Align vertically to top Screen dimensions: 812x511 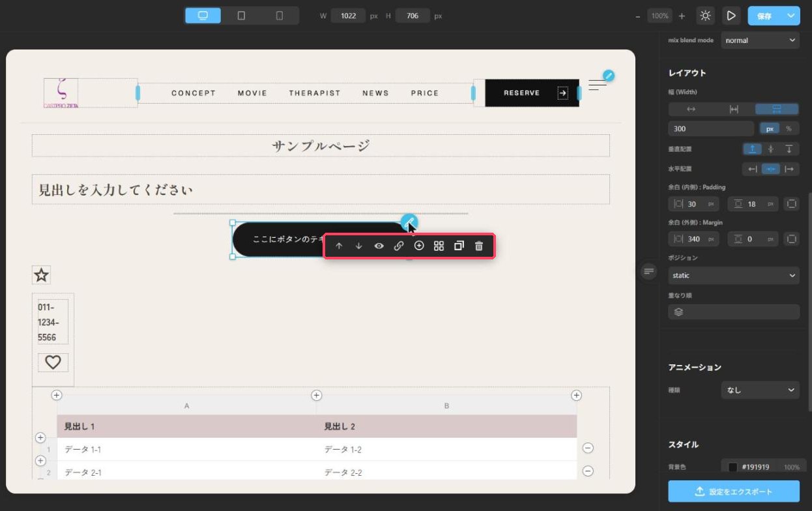click(752, 149)
